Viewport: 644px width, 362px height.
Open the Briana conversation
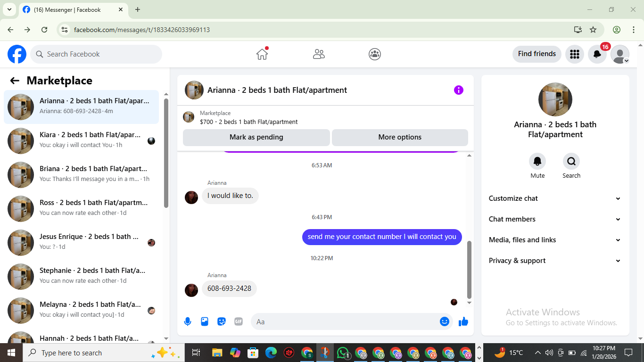click(82, 175)
